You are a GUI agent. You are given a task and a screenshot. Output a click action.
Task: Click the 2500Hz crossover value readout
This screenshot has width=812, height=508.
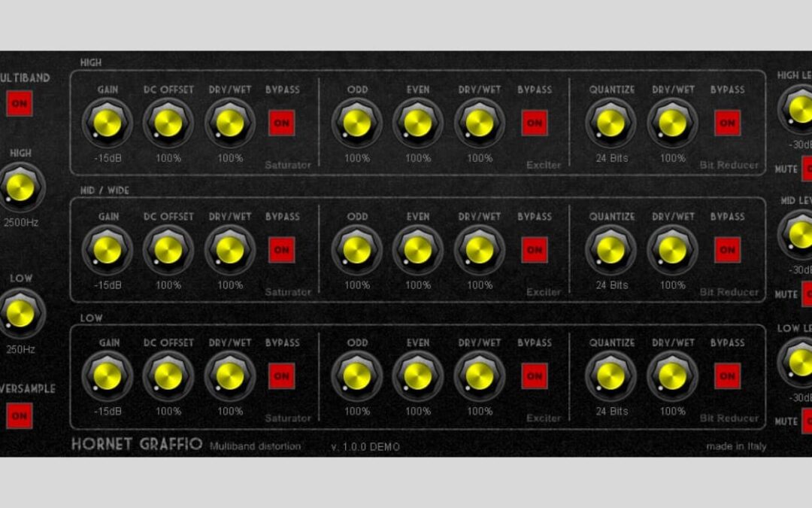[x=21, y=222]
